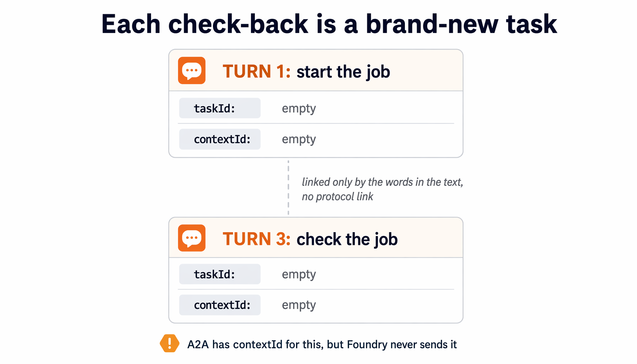This screenshot has width=637, height=364.
Task: Click the Turn 1 chat bubble icon
Action: 192,70
